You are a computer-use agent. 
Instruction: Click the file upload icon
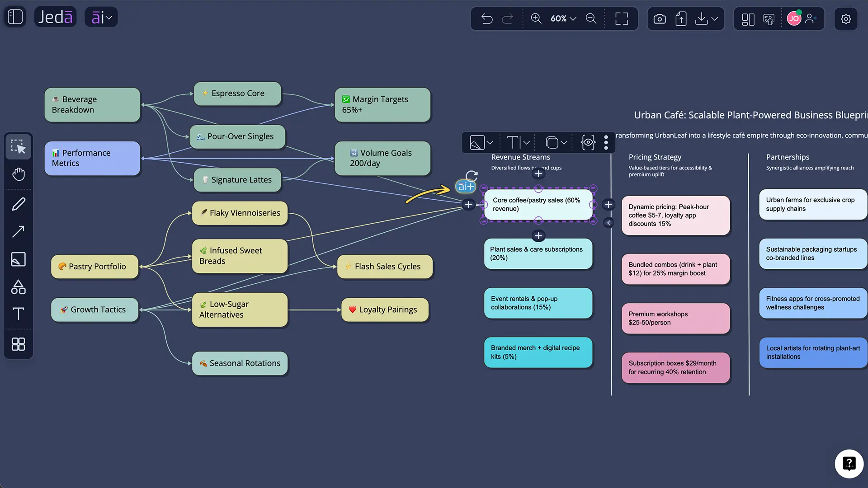(x=681, y=19)
